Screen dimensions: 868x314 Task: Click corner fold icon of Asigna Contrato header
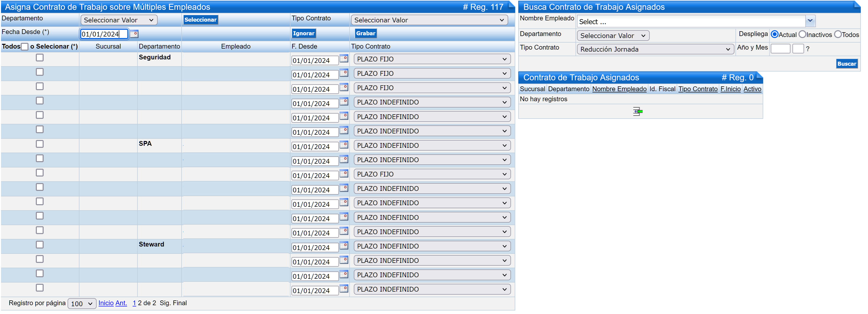point(511,5)
